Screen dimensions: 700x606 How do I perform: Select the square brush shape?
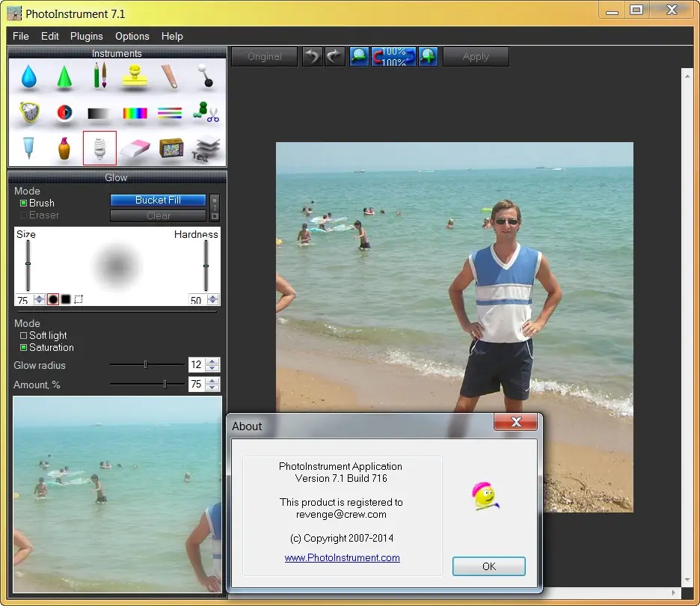coord(66,299)
